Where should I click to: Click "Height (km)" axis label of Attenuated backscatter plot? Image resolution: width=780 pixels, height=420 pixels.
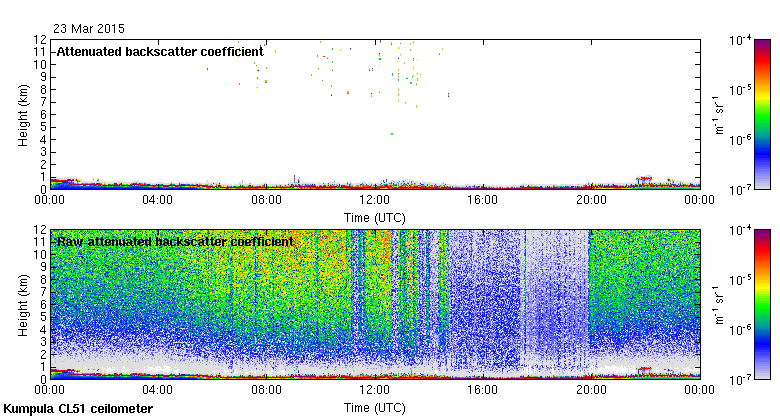[23, 115]
